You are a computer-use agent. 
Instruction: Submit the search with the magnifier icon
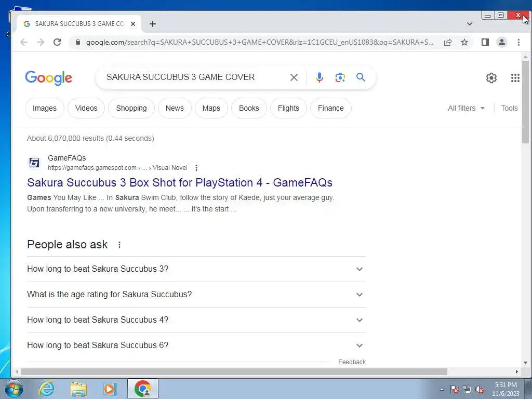click(x=361, y=77)
